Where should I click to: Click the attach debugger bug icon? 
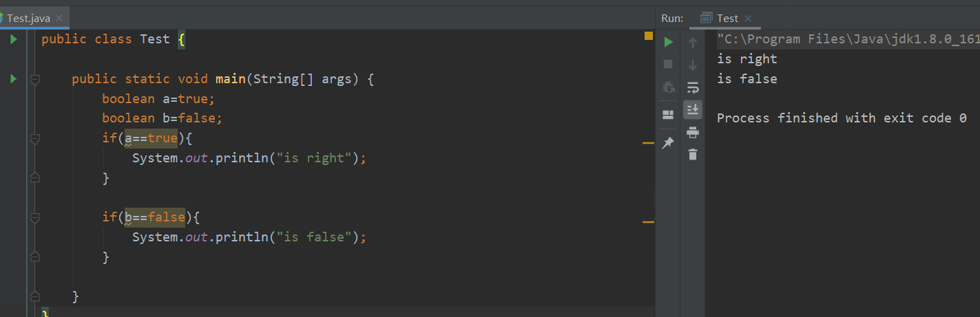[668, 87]
